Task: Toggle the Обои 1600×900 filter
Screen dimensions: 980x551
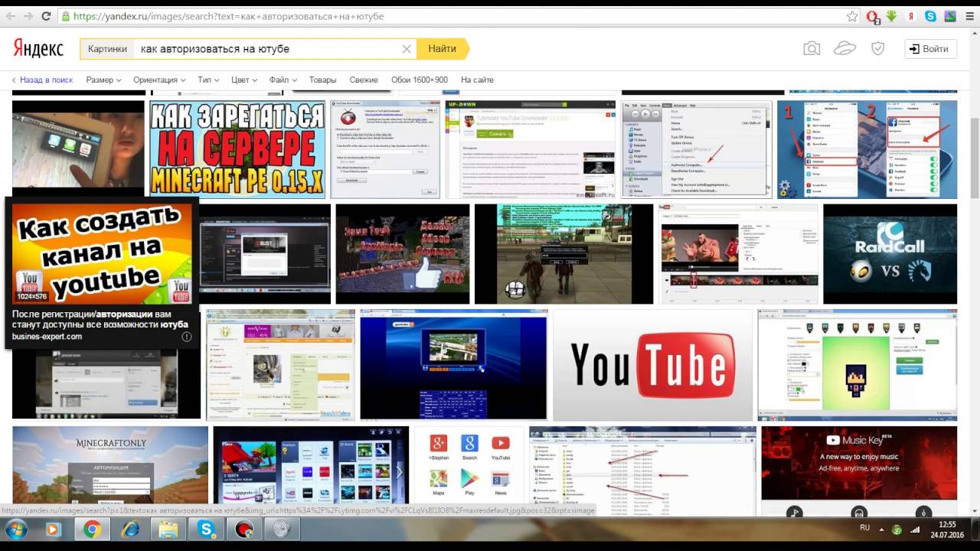Action: (420, 80)
